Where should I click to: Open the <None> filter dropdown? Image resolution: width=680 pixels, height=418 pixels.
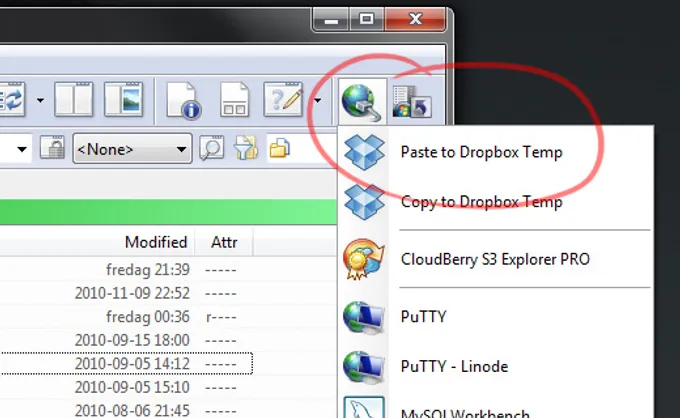click(132, 150)
